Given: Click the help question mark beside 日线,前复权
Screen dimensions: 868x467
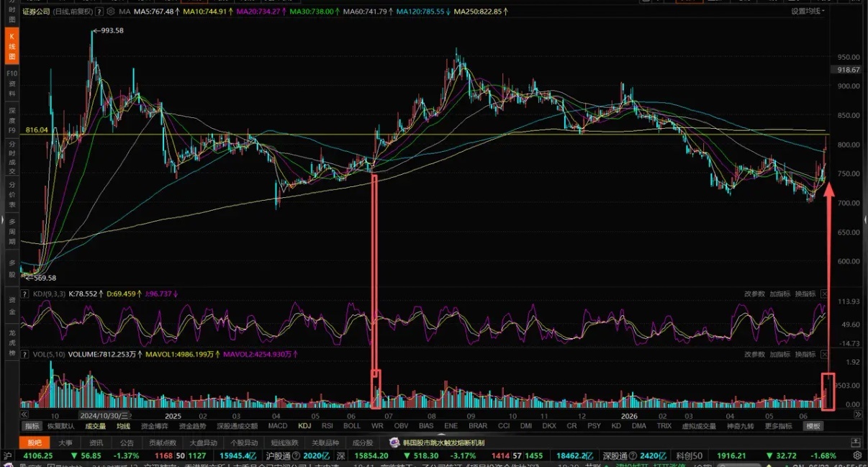Looking at the screenshot, I should click(x=99, y=12).
